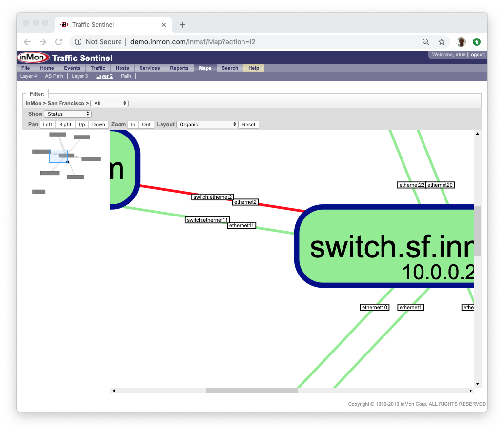Switch to the Layer 3 map
Screen dimensions: 504x432
80,76
